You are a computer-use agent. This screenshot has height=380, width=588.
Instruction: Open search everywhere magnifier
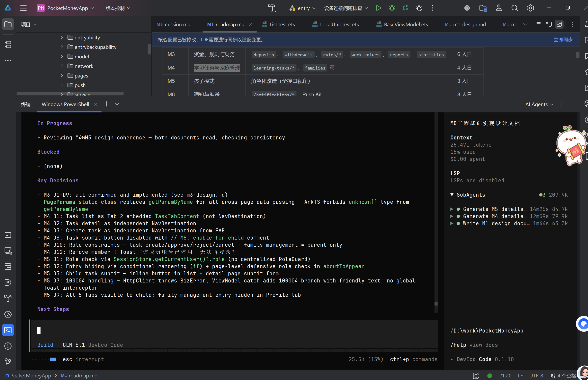[x=515, y=8]
